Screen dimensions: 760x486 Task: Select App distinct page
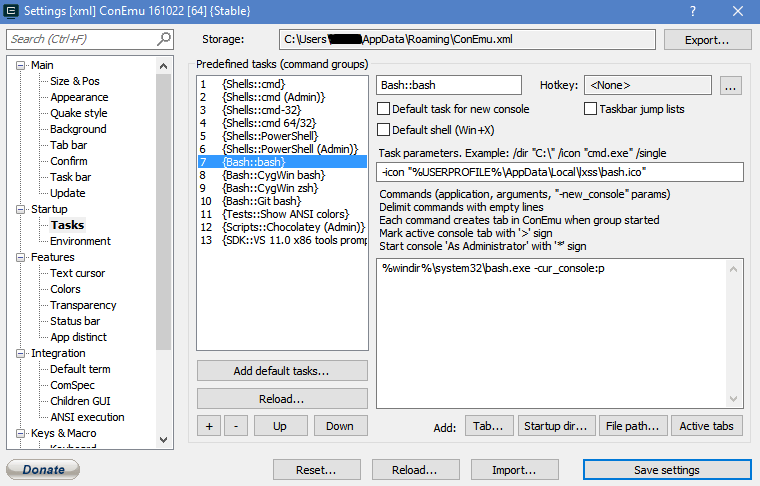coord(79,337)
